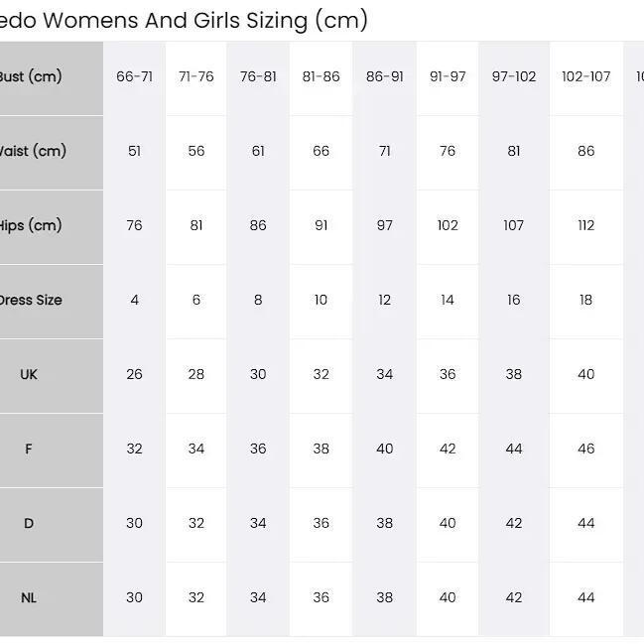Click UK size 26 cell
Screen dimensions: 644x644
coord(134,376)
